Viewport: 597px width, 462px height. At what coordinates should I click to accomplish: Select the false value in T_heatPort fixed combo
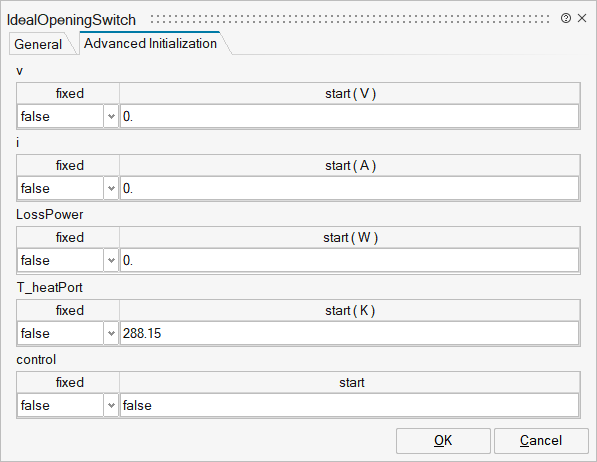click(60, 333)
